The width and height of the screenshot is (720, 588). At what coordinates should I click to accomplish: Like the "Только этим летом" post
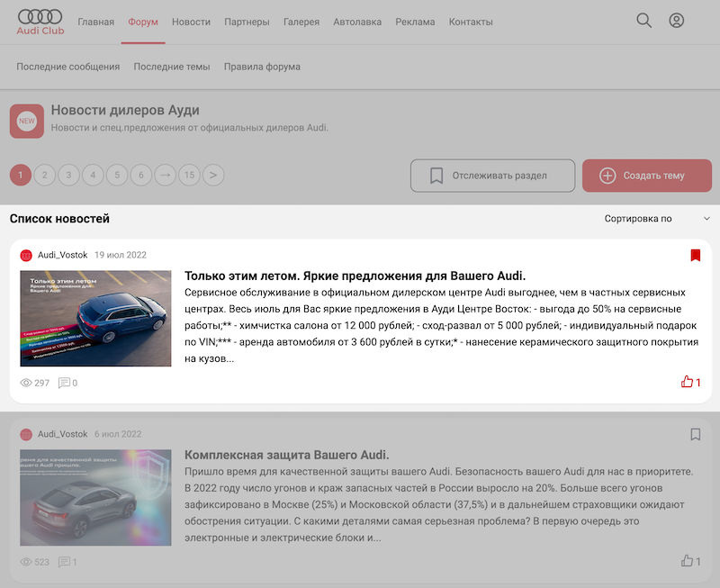pyautogui.click(x=687, y=382)
